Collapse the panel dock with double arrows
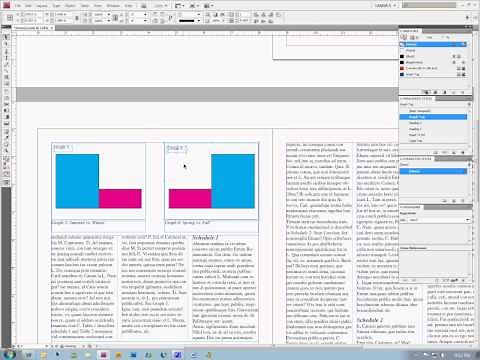 click(468, 27)
